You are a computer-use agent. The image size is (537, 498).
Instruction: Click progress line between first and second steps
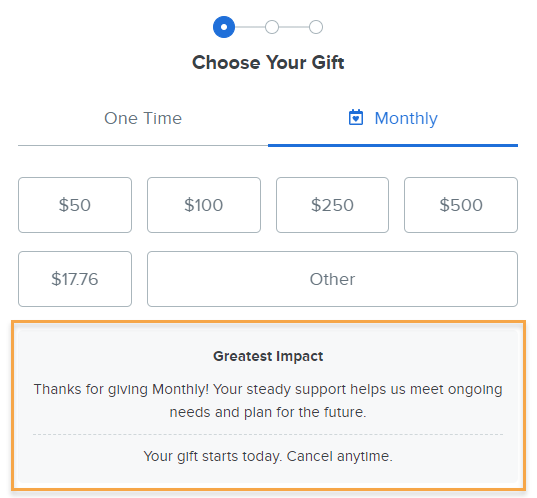250,27
